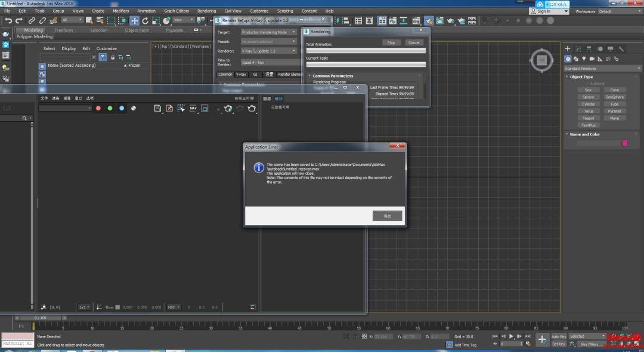Viewport: 644px width, 352px height.
Task: Open the pink object color swatch
Action: click(x=625, y=143)
